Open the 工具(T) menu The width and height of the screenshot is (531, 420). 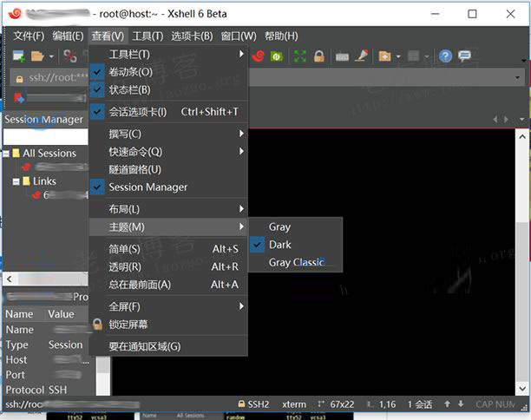pos(147,36)
